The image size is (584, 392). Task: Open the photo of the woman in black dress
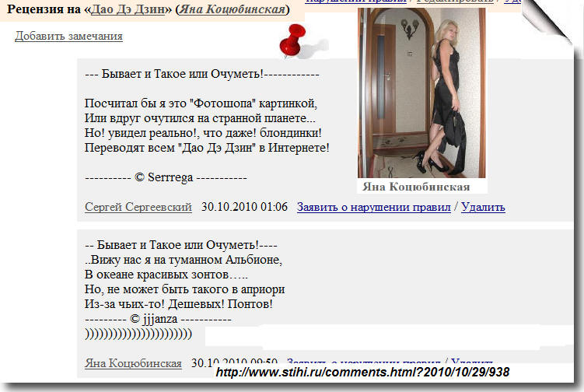tap(421, 93)
